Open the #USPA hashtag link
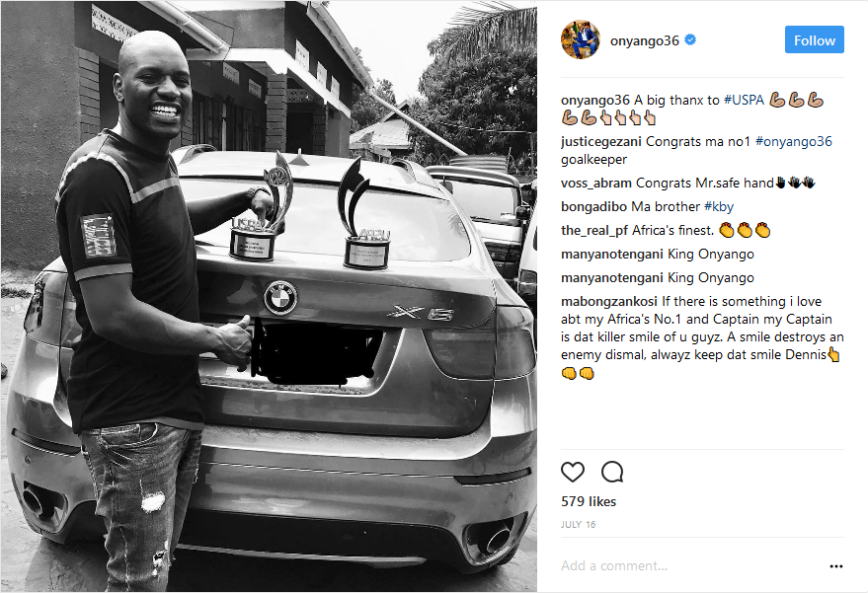 point(744,100)
